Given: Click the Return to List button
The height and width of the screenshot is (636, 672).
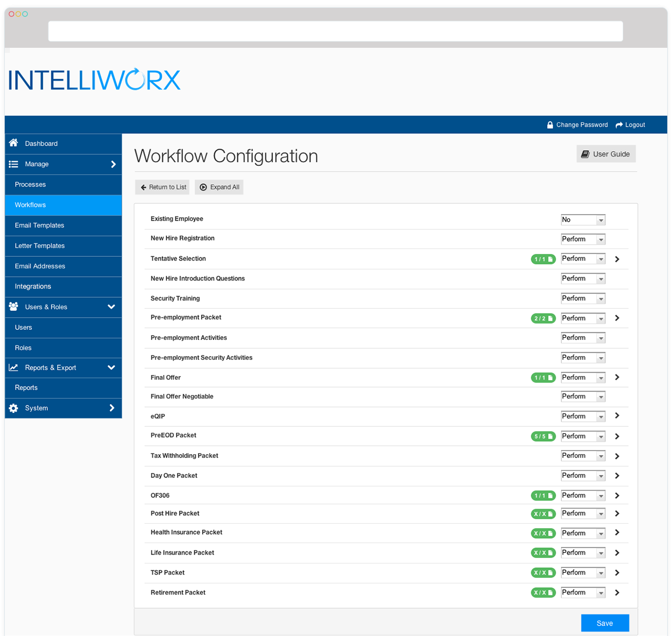Looking at the screenshot, I should click(162, 187).
